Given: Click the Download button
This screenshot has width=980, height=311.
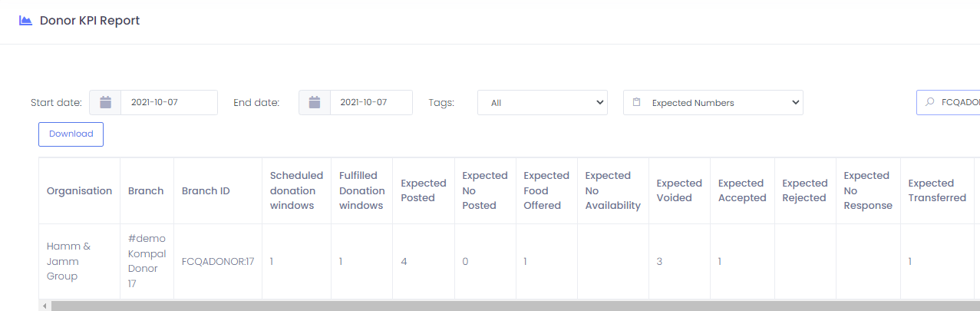Looking at the screenshot, I should tap(71, 134).
